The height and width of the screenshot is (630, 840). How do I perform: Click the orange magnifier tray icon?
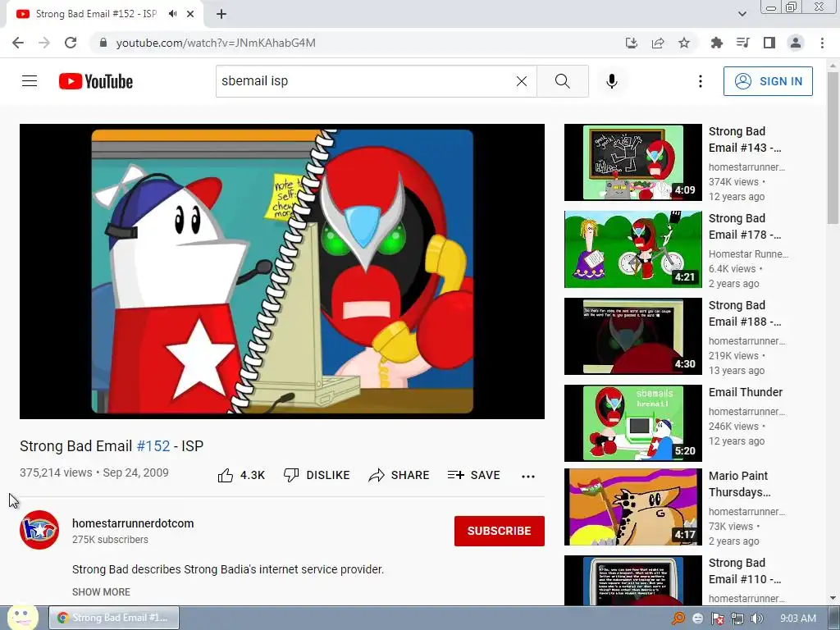click(678, 619)
